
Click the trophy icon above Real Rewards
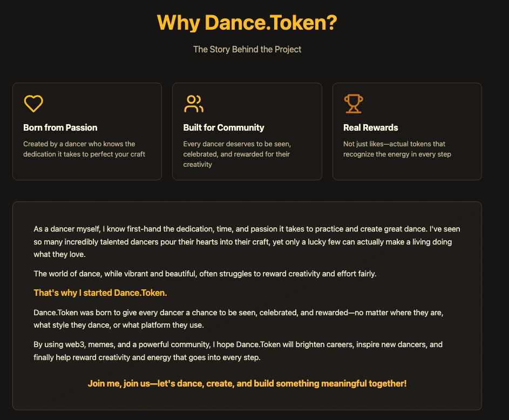point(354,103)
